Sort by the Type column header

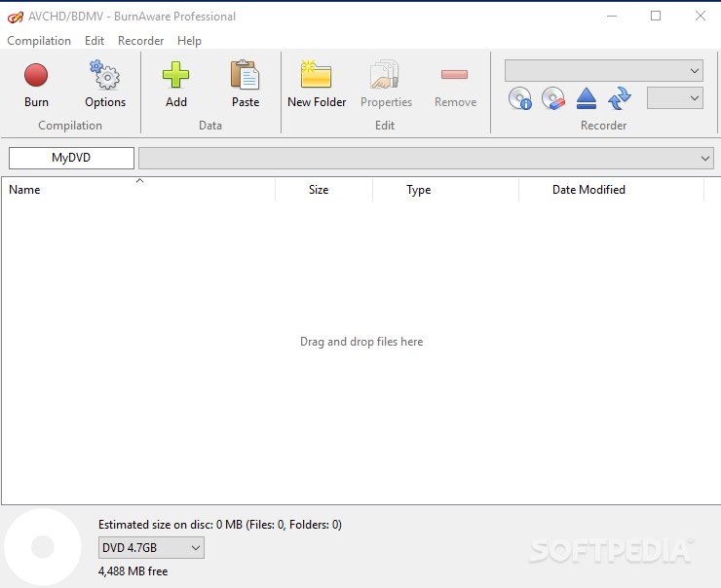[445, 190]
